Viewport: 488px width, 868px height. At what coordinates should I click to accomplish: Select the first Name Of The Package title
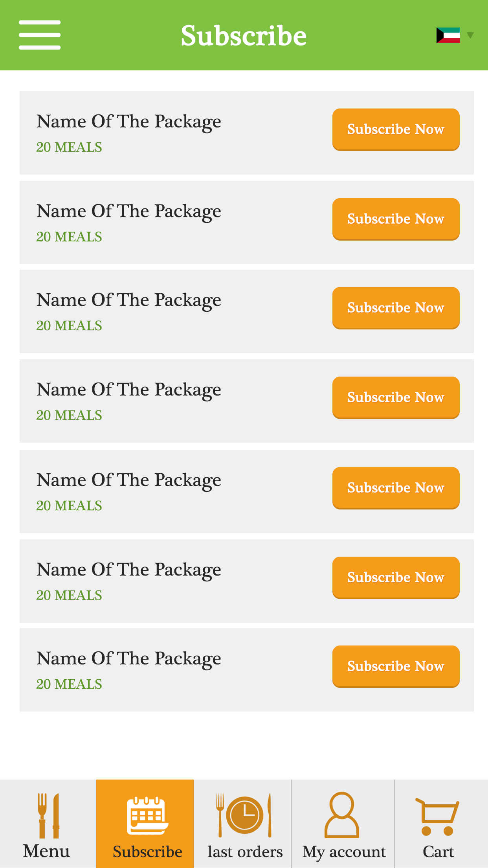pyautogui.click(x=129, y=121)
